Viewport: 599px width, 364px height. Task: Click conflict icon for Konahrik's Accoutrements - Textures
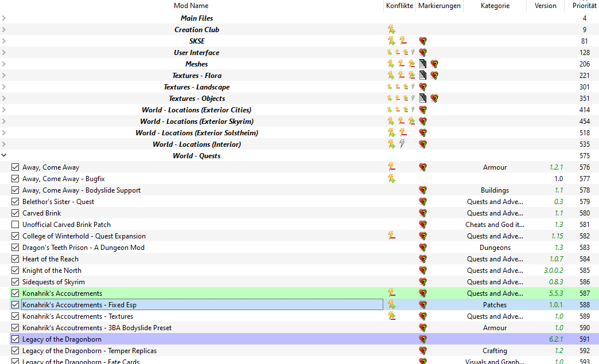coord(391,316)
